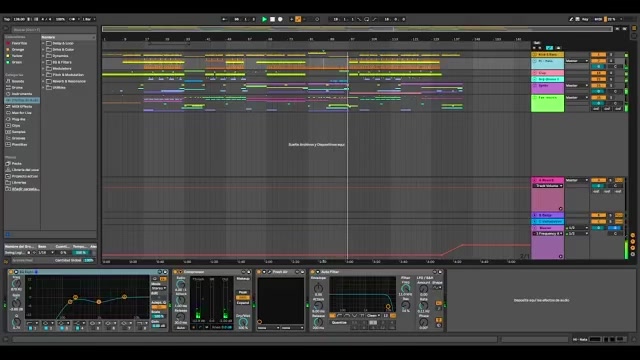Toggle the metronome in the top bar
Image resolution: width=640 pixels, height=360 pixels.
[x=73, y=19]
